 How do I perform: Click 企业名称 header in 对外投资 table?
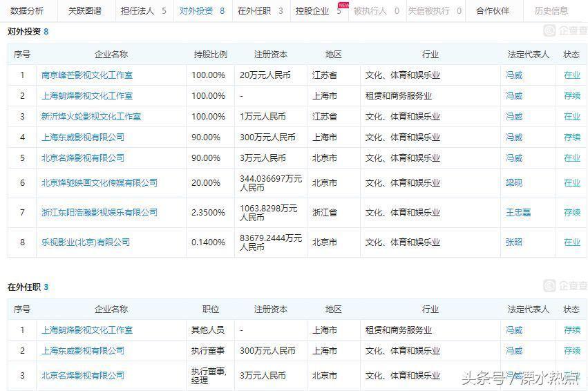(111, 55)
